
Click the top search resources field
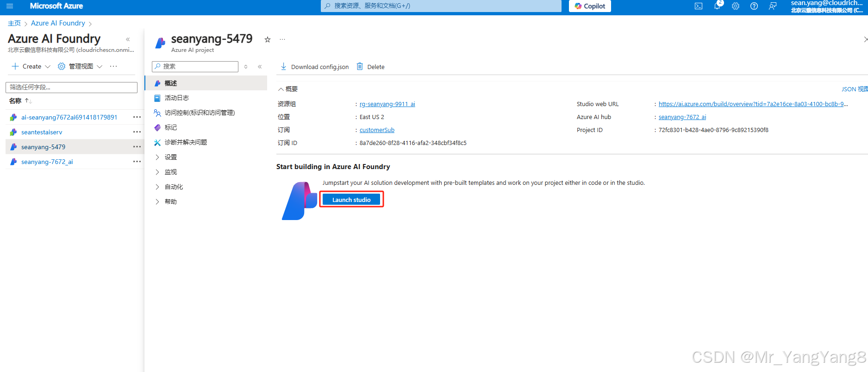[441, 6]
